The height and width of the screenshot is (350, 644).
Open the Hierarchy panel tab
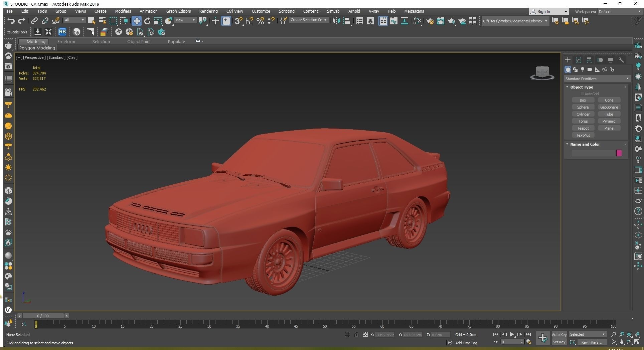(589, 60)
